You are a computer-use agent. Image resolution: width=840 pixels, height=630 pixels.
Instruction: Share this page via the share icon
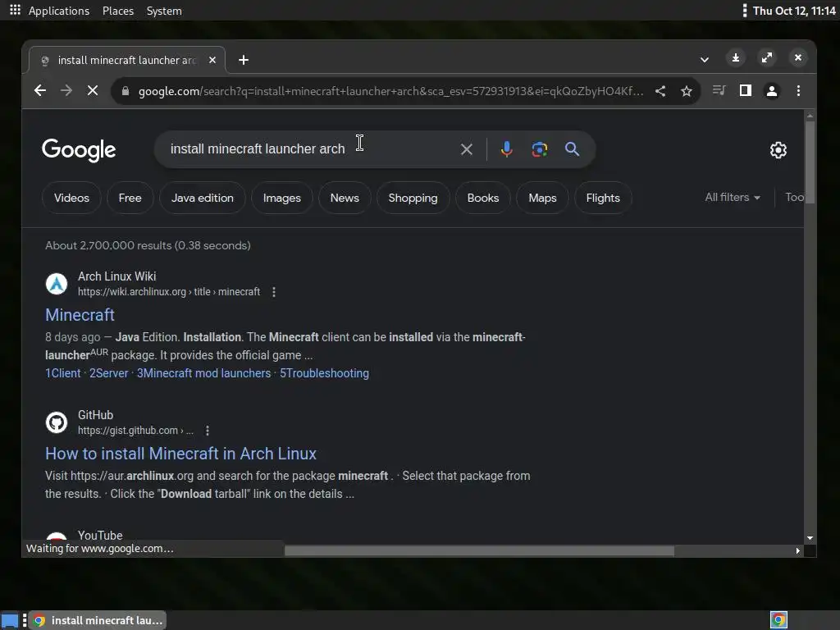point(660,91)
